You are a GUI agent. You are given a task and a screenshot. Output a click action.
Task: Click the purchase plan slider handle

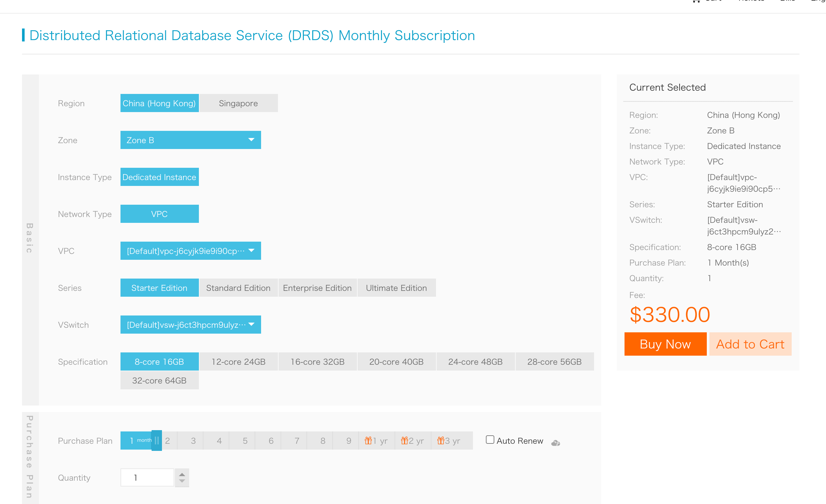[156, 440]
